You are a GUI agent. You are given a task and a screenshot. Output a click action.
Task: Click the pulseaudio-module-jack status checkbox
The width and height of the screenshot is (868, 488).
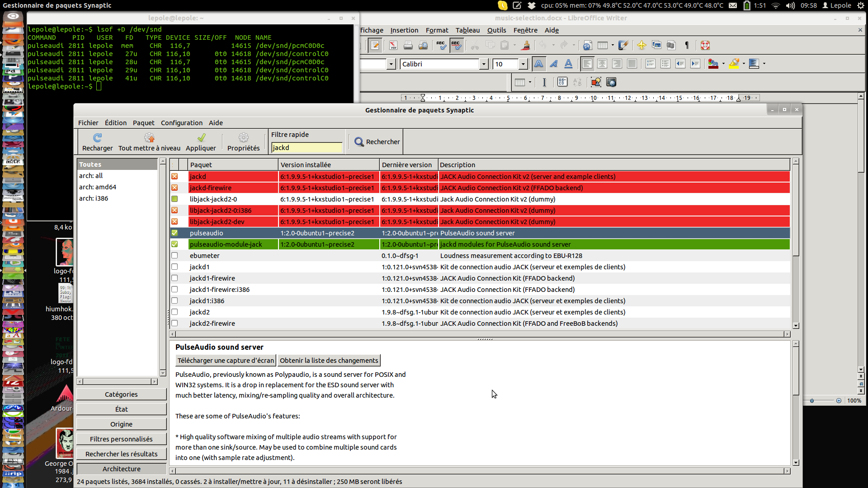click(x=175, y=244)
